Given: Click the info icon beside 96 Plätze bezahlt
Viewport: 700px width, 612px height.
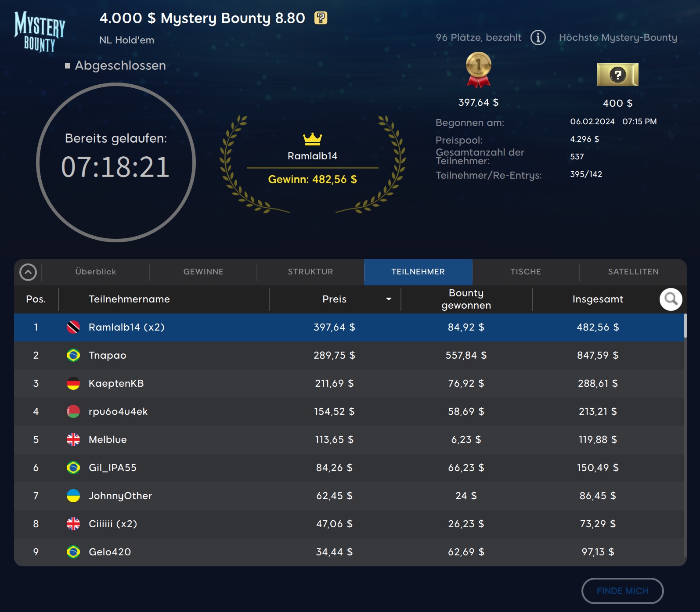Looking at the screenshot, I should [538, 38].
